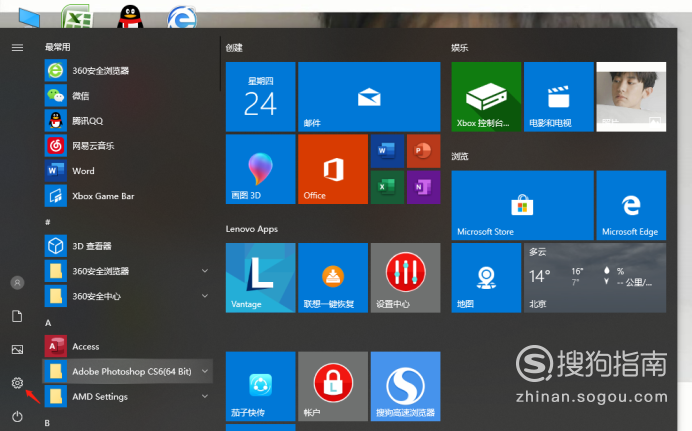The width and height of the screenshot is (692, 431).
Task: Click the user account avatar icon
Action: pyautogui.click(x=17, y=282)
